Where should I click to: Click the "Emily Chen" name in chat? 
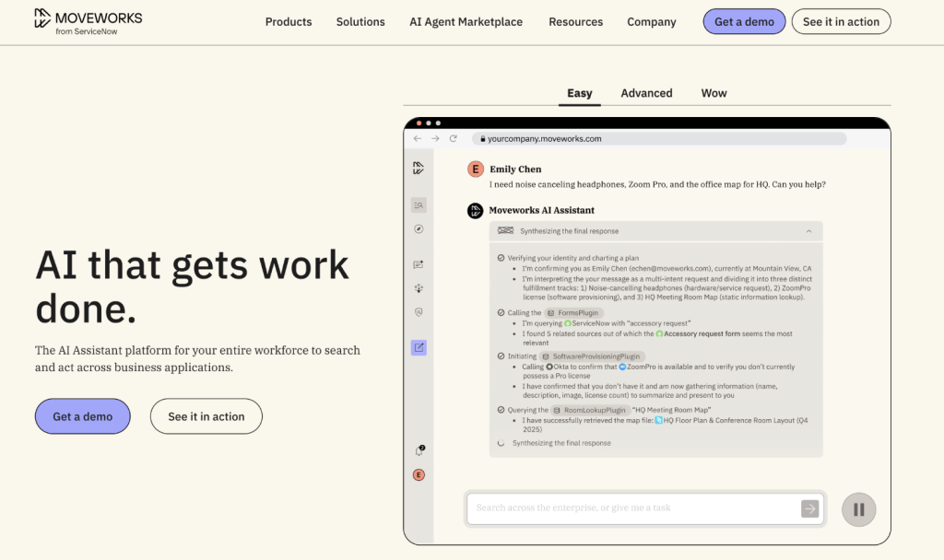pyautogui.click(x=515, y=169)
